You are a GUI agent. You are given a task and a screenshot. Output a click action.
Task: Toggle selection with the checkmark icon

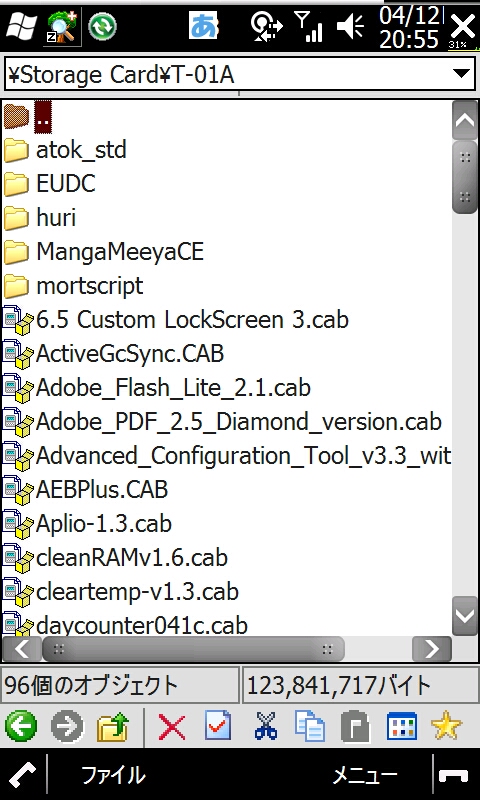(218, 725)
